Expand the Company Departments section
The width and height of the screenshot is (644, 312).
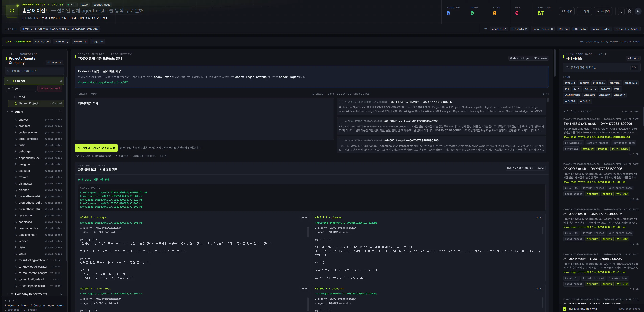pyautogui.click(x=7, y=294)
